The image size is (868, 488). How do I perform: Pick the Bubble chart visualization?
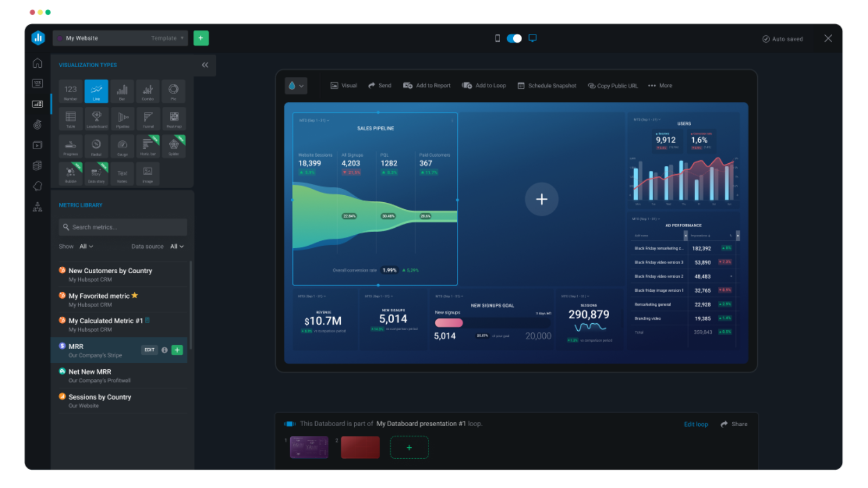(x=71, y=174)
